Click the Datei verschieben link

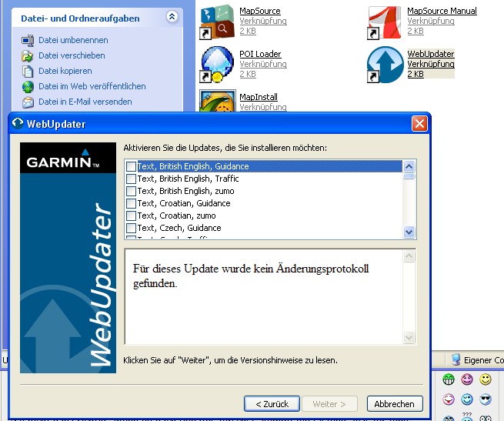coord(72,55)
